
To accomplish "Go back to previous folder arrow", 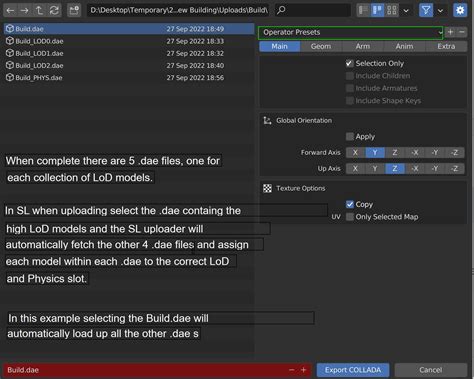I will click(10, 10).
